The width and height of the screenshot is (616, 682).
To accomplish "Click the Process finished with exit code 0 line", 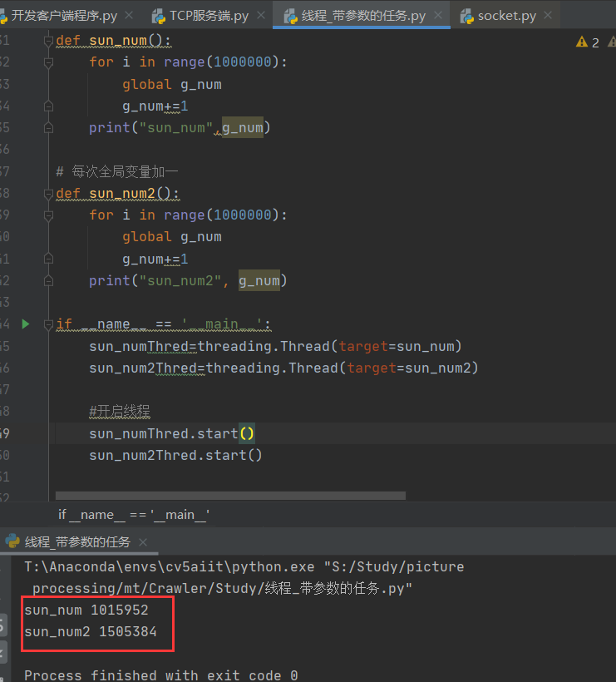I will (x=161, y=675).
